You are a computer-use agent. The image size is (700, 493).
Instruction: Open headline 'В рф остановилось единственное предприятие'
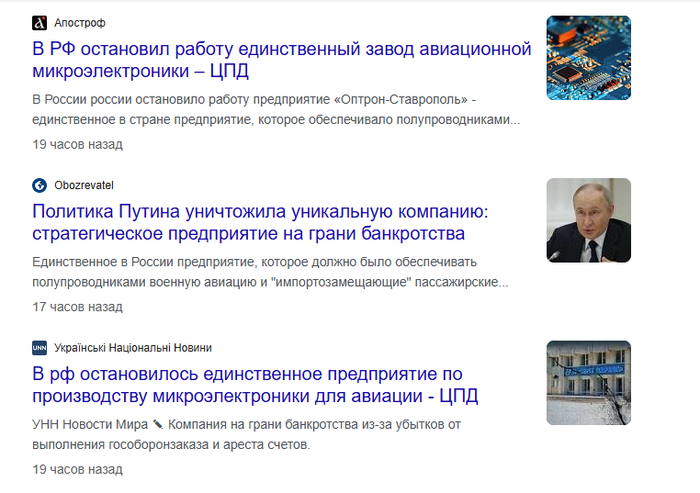pyautogui.click(x=255, y=385)
